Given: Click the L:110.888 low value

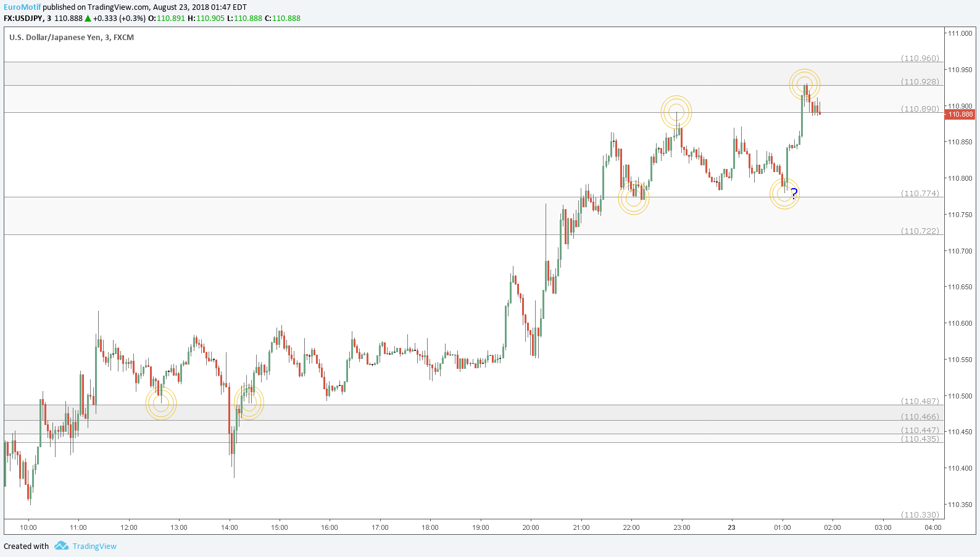Looking at the screenshot, I should (x=245, y=18).
